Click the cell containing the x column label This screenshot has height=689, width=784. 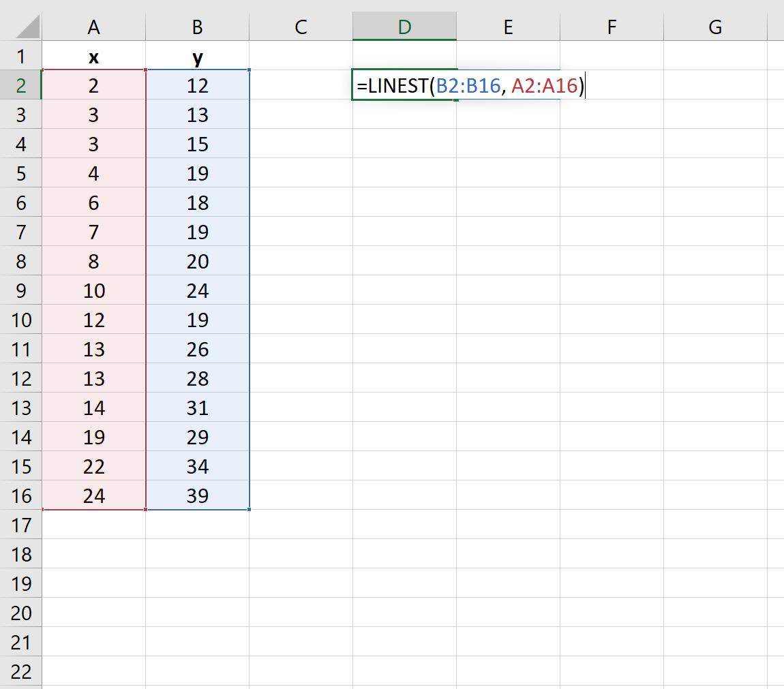click(94, 56)
